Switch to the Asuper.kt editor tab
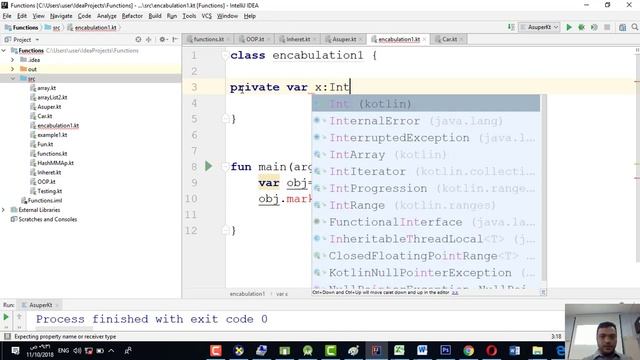Image resolution: width=640 pixels, height=360 pixels. (344, 40)
